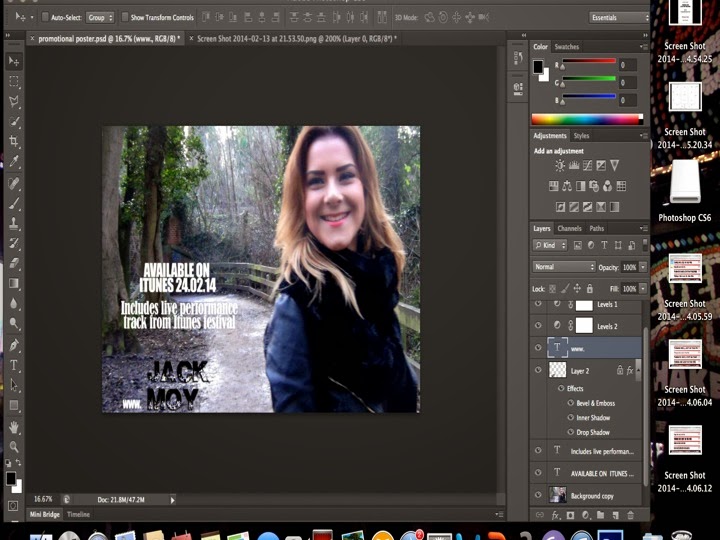Hide the Levels 1 layer
The image size is (720, 540).
pos(540,304)
